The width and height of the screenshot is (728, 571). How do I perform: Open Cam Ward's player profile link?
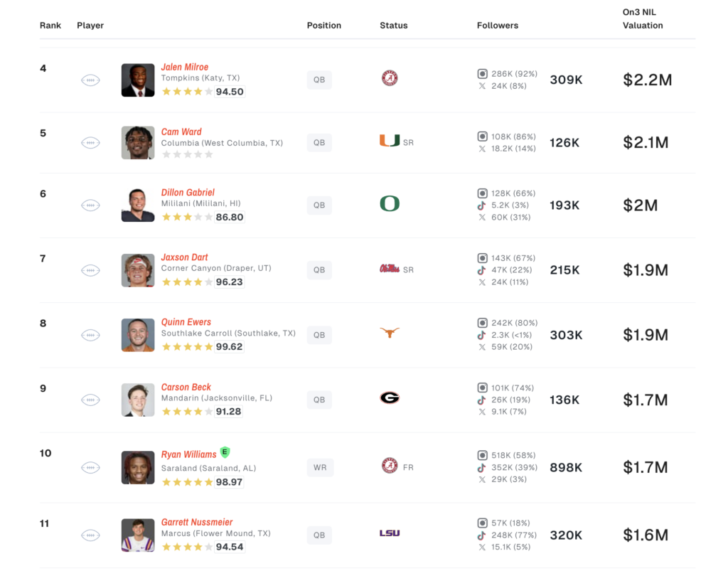tap(181, 132)
